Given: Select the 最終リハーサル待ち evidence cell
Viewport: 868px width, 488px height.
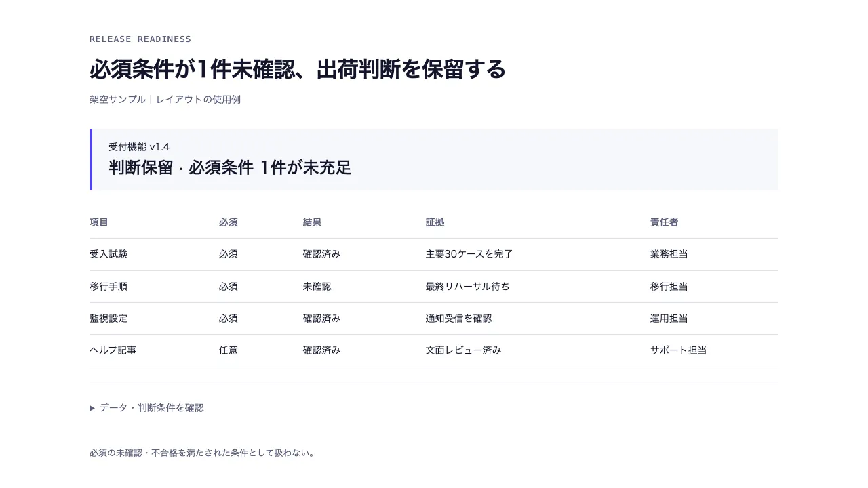Looking at the screenshot, I should point(468,287).
